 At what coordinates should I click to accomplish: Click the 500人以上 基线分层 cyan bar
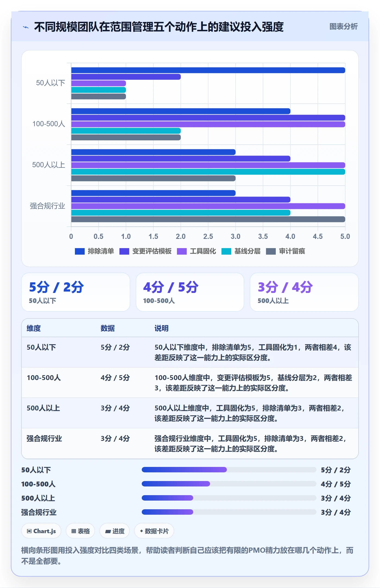pyautogui.click(x=208, y=172)
